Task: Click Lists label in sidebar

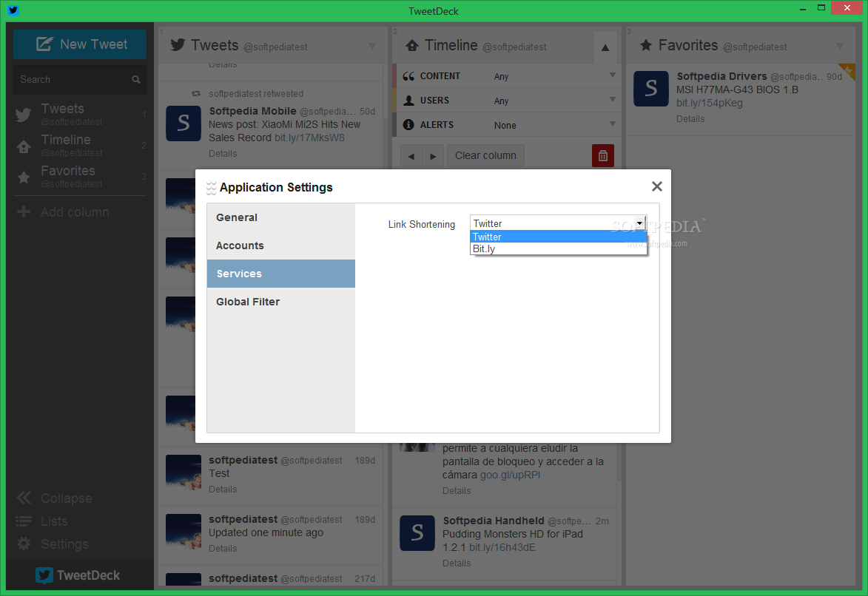Action: click(54, 521)
